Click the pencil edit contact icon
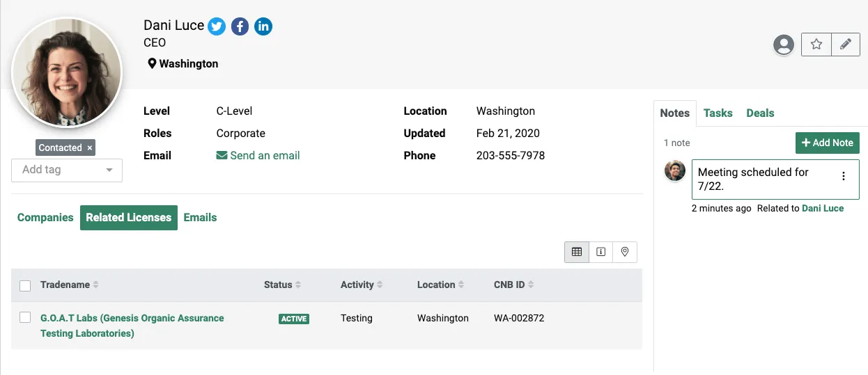 (x=845, y=45)
